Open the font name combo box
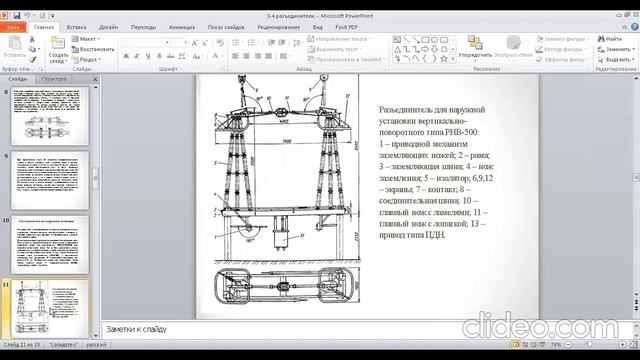This screenshot has width=640, height=360. coord(145,43)
